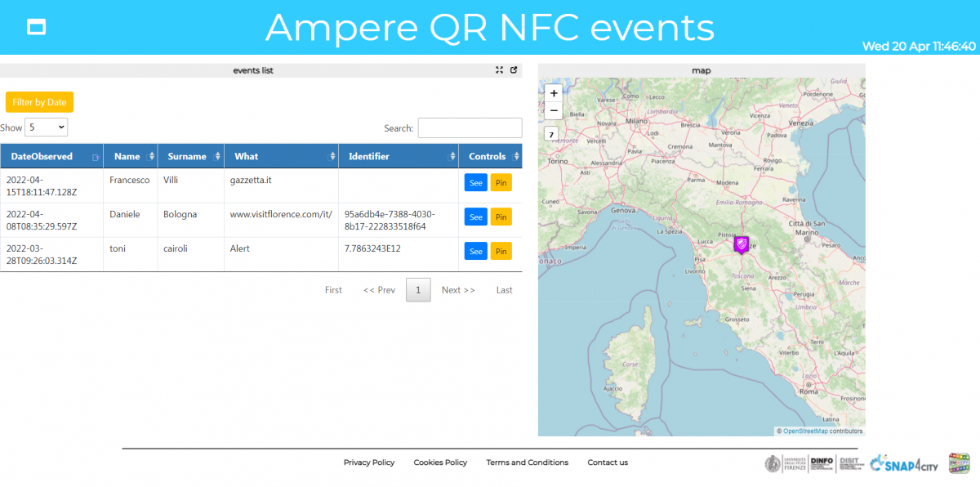Click See for Francesco Villi event
Image resolution: width=980 pixels, height=487 pixels.
(475, 182)
